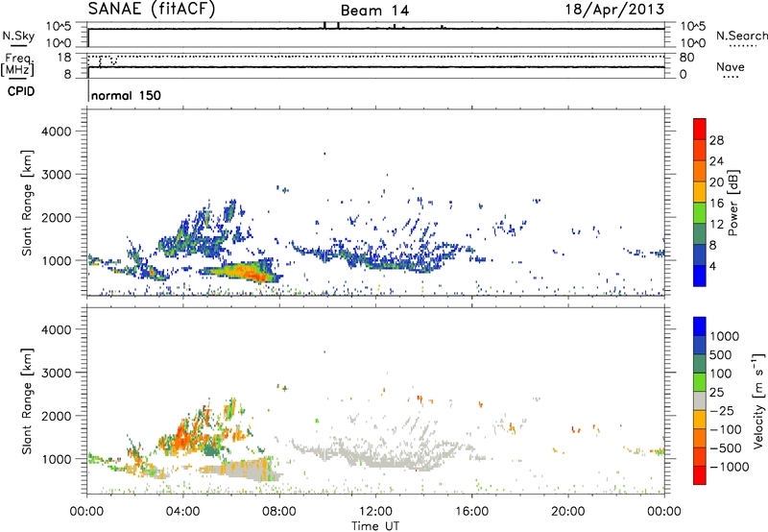Click the 'CPID' label
This screenshot has width=768, height=532.
click(x=21, y=91)
